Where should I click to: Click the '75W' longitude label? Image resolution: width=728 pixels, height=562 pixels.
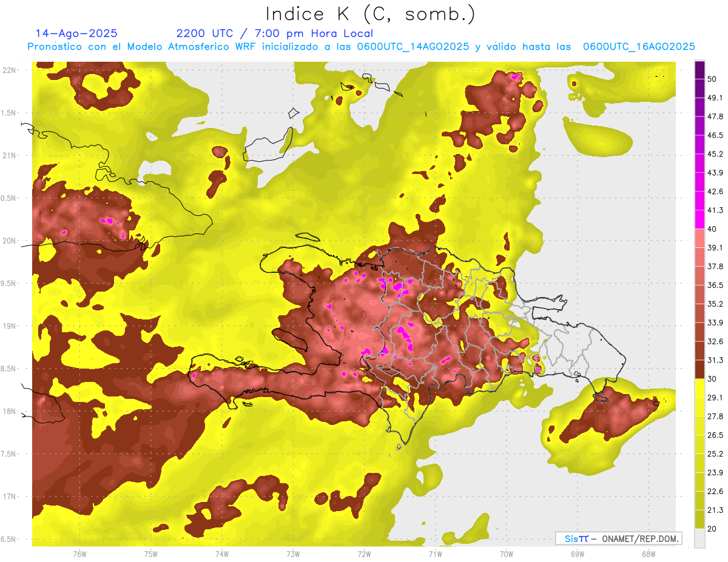[x=151, y=554]
